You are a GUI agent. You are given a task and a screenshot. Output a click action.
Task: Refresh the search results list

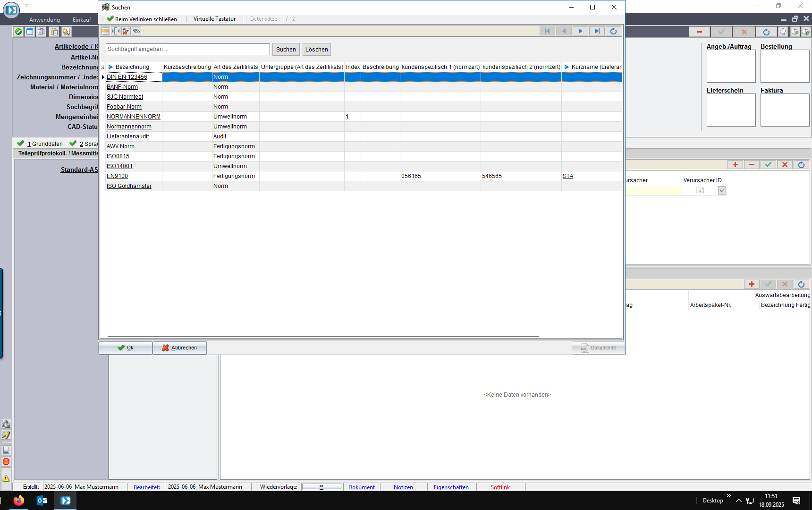613,31
